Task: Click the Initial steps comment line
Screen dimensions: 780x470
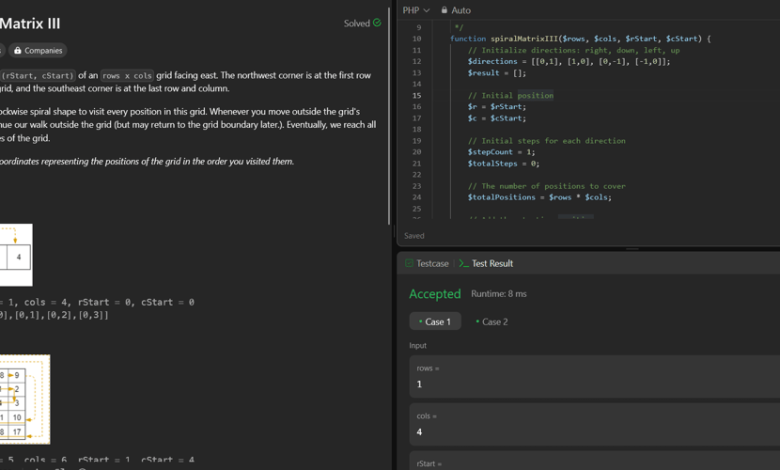Action: tap(547, 141)
